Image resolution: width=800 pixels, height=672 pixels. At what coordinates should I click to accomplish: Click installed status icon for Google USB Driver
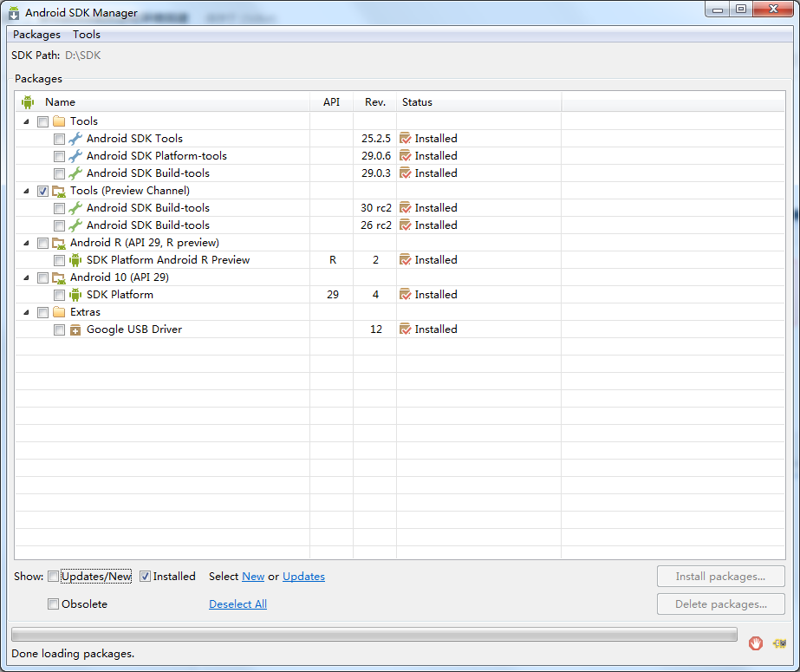tap(405, 329)
